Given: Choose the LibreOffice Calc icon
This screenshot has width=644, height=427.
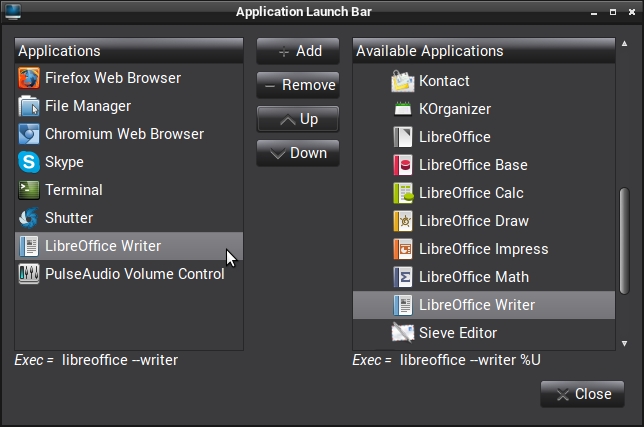Looking at the screenshot, I should (402, 193).
